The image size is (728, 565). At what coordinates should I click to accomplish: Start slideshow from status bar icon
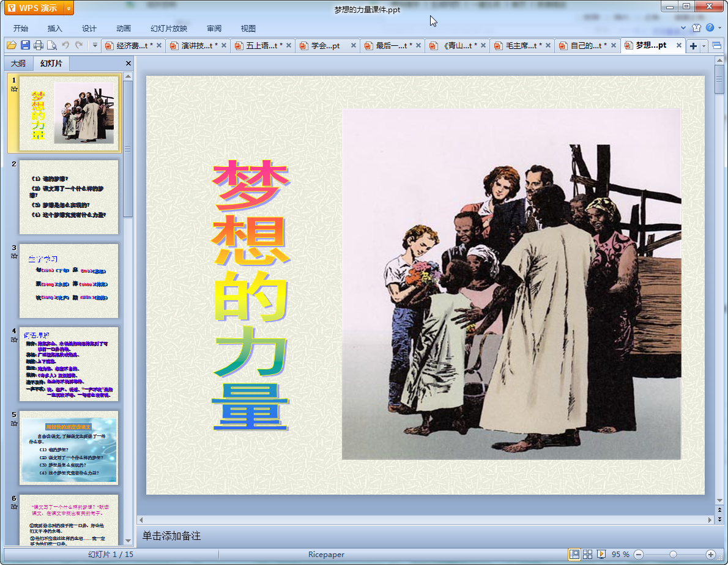601,554
